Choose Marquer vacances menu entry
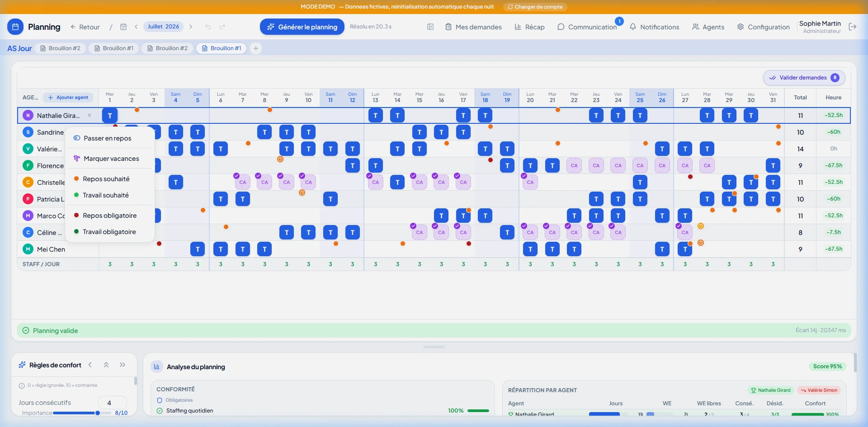868x427 pixels. [110, 159]
